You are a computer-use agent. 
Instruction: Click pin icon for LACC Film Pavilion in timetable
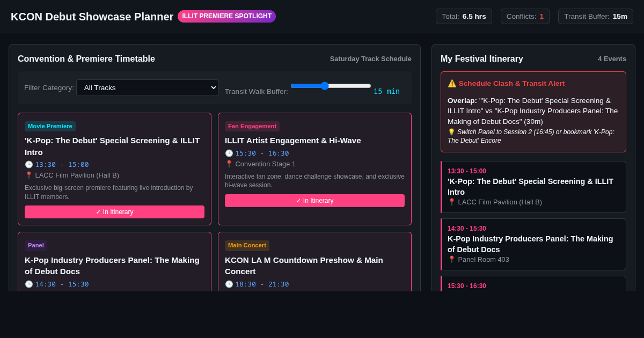(x=29, y=175)
